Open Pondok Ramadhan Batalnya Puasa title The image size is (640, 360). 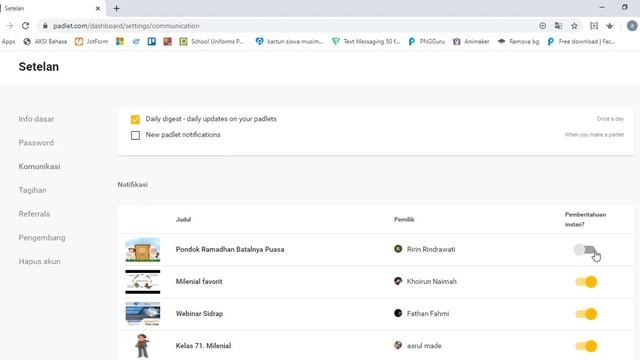230,249
